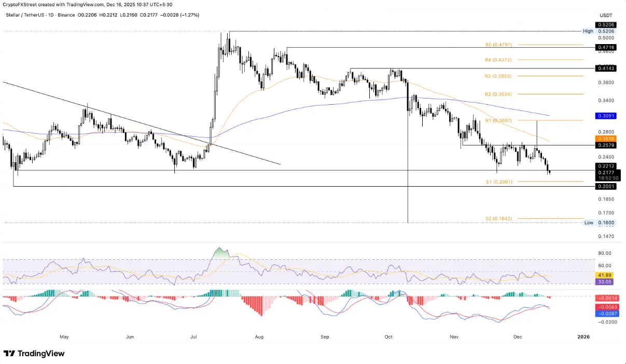Click the Low 0.1600 price marker
The width and height of the screenshot is (626, 364).
tap(600, 222)
